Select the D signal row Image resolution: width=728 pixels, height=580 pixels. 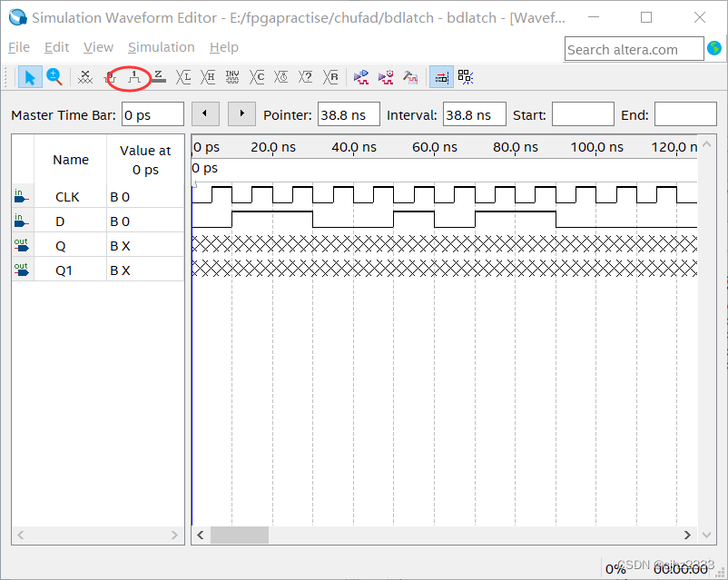[98, 221]
